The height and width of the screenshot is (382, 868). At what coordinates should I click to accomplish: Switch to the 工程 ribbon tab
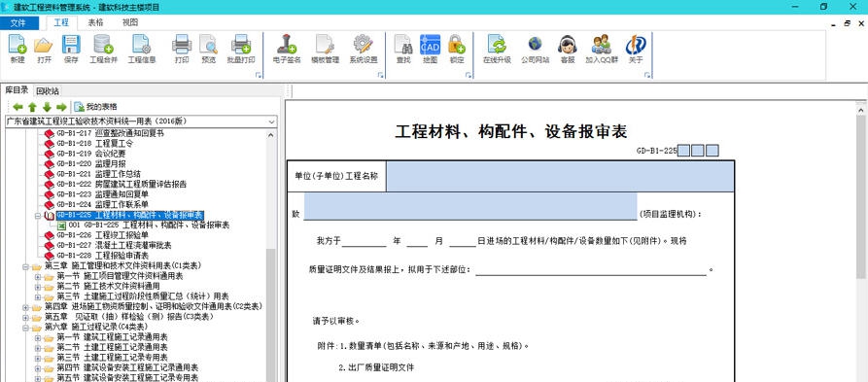[x=61, y=22]
